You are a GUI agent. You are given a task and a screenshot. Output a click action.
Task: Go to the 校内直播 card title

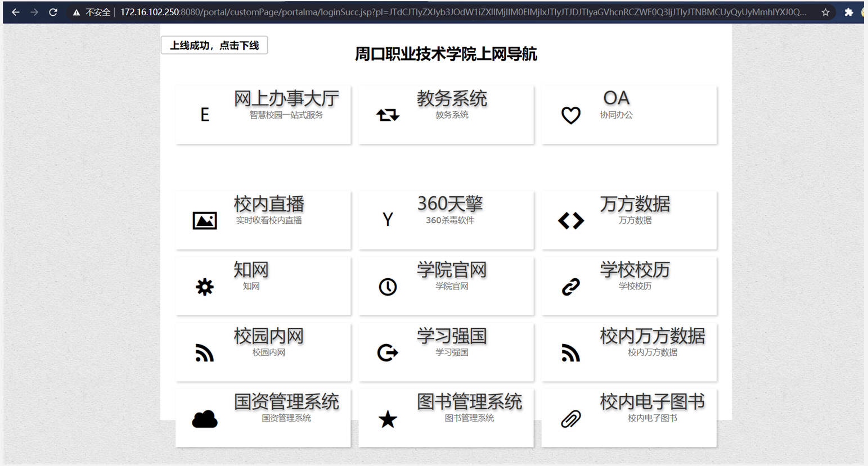point(269,204)
